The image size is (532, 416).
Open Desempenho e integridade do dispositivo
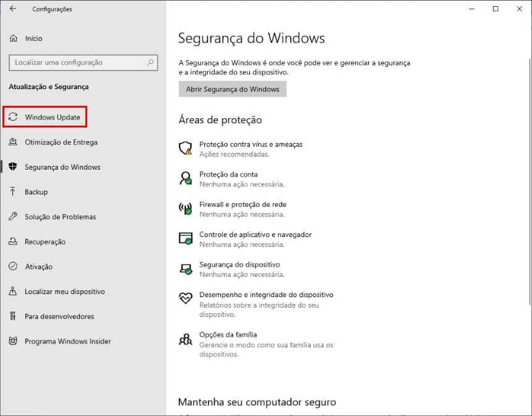[267, 295]
